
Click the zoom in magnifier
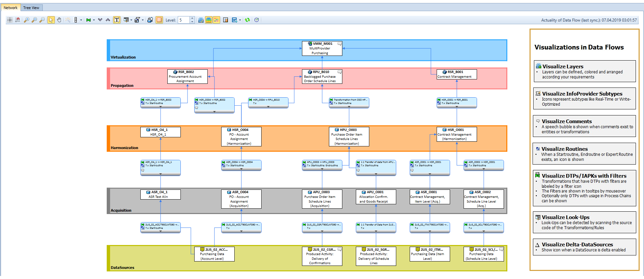click(26, 20)
